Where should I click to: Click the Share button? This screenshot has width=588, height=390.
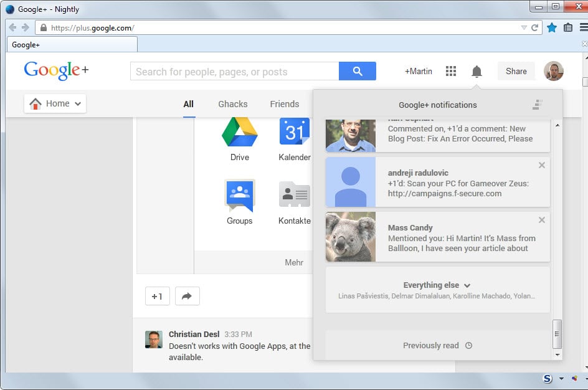click(x=516, y=71)
